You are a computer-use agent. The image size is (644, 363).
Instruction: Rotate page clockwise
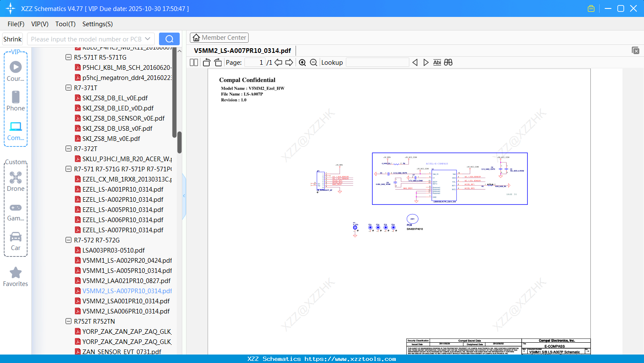coord(218,63)
